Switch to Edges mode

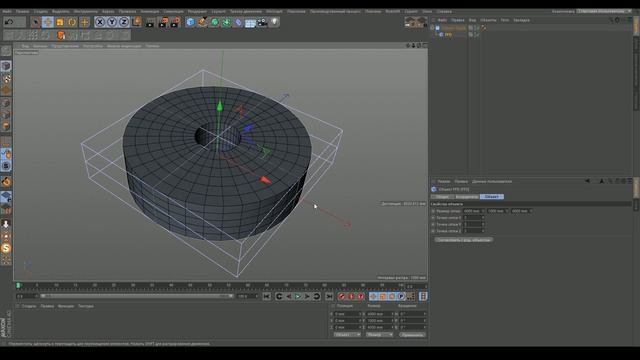click(x=6, y=114)
